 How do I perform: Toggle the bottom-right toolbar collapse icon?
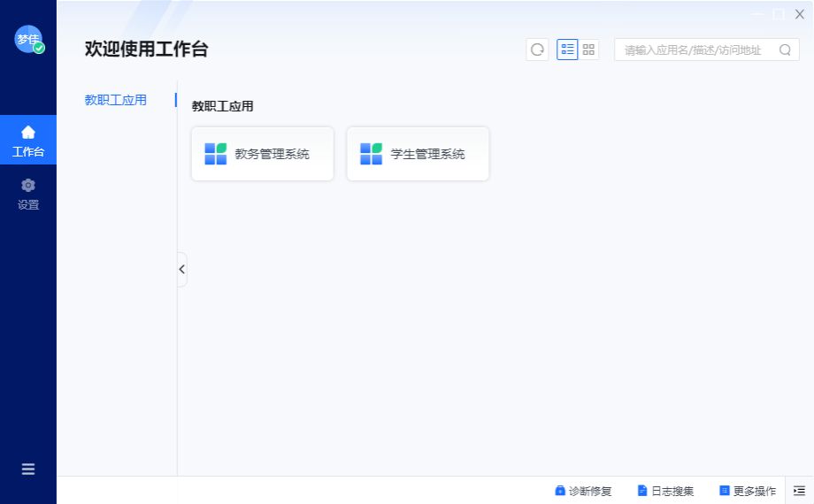(x=799, y=491)
